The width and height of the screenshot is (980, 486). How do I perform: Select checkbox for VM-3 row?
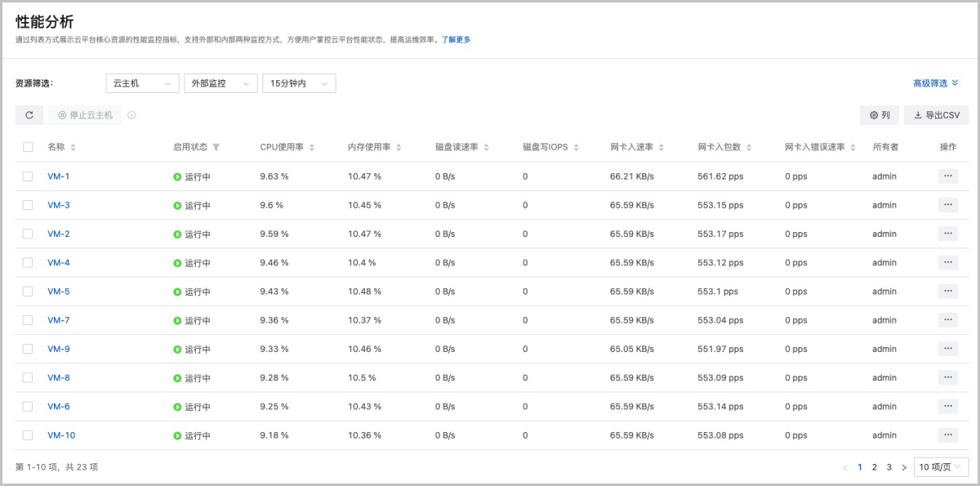29,205
